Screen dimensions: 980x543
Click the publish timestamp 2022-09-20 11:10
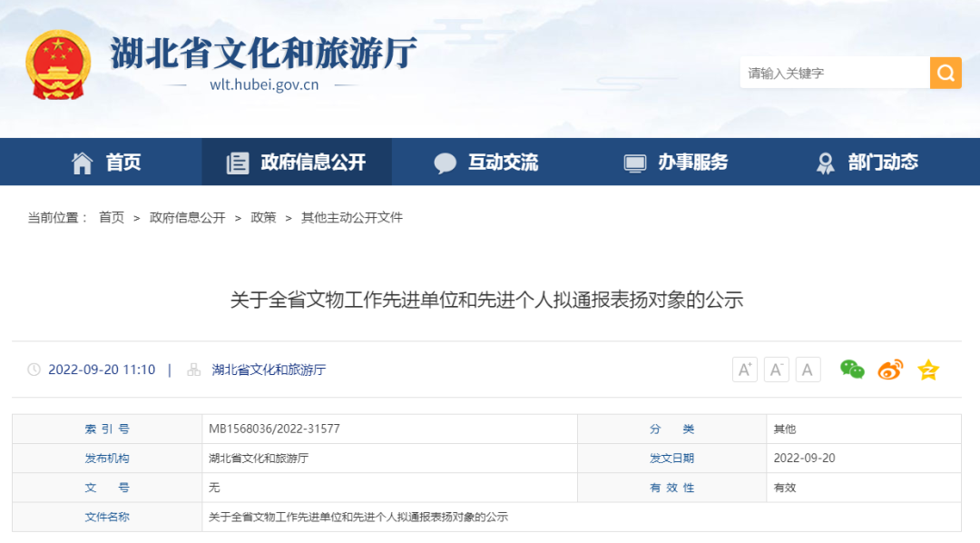102,370
